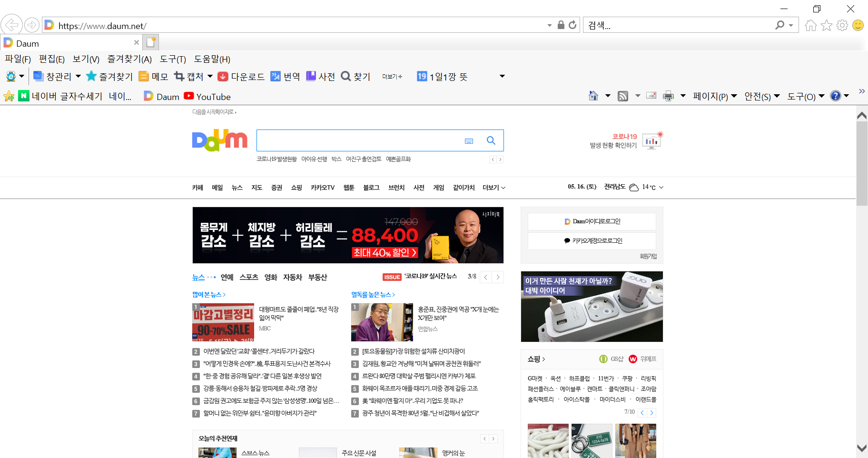
Task: Open headline 대형마트도 줄줄이 폐업
Action: [299, 313]
